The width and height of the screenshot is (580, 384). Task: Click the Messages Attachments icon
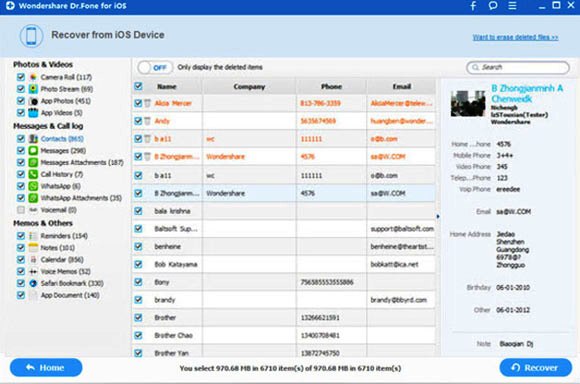[33, 162]
